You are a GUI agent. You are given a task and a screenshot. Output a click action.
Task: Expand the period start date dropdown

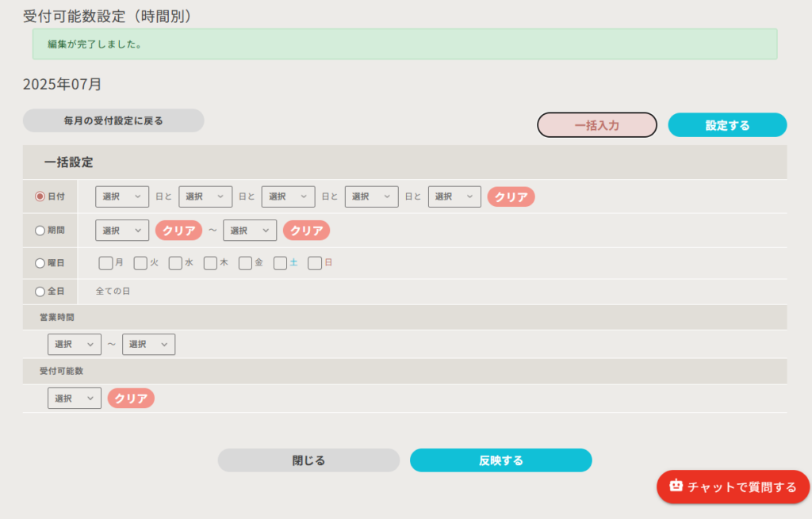[122, 231]
